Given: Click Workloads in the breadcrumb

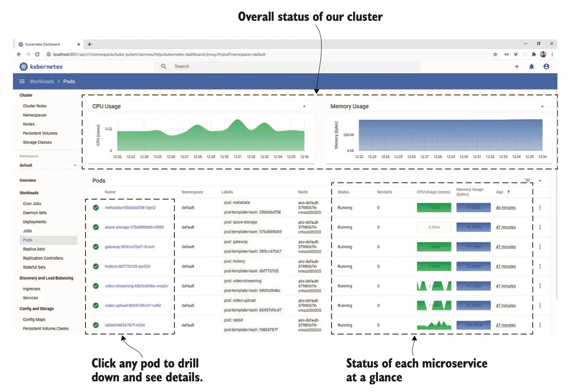Looking at the screenshot, I should point(42,81).
